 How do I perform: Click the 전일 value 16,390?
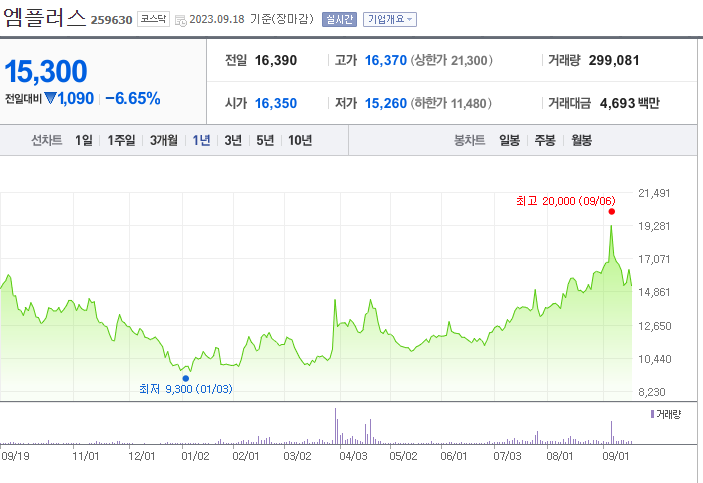pos(276,60)
